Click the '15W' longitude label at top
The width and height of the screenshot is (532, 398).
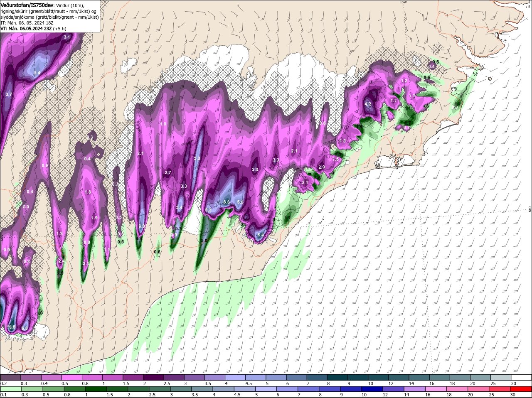tap(403, 2)
